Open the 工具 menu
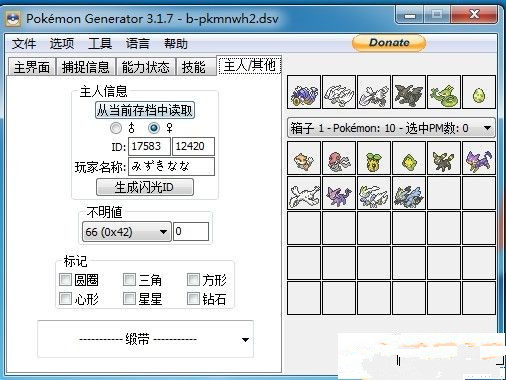 click(x=100, y=44)
